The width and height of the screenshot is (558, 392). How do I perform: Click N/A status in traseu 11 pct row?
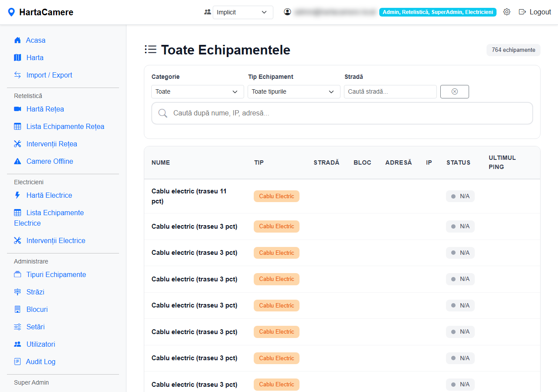[x=460, y=196]
